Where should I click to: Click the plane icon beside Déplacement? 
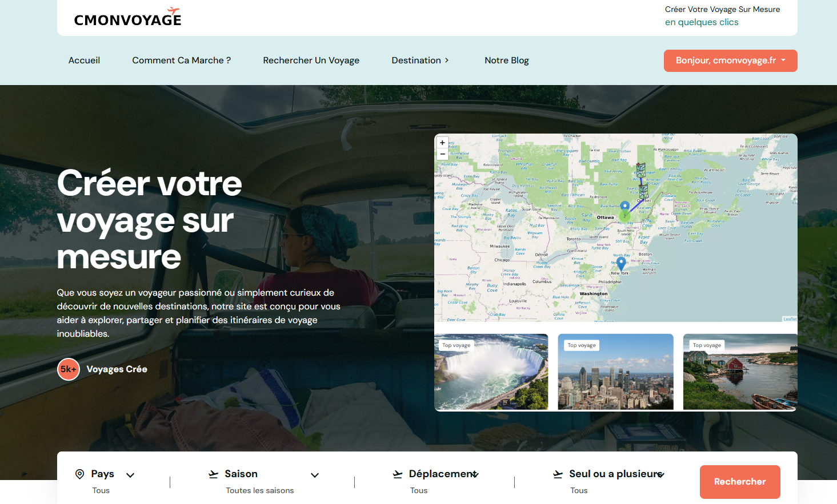coord(398,474)
